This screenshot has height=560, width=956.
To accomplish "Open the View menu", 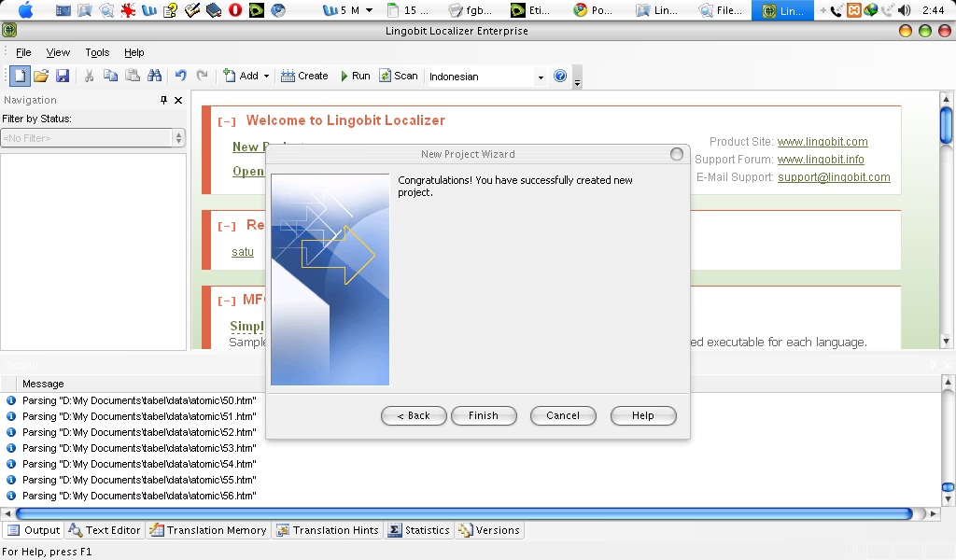I will (x=58, y=52).
